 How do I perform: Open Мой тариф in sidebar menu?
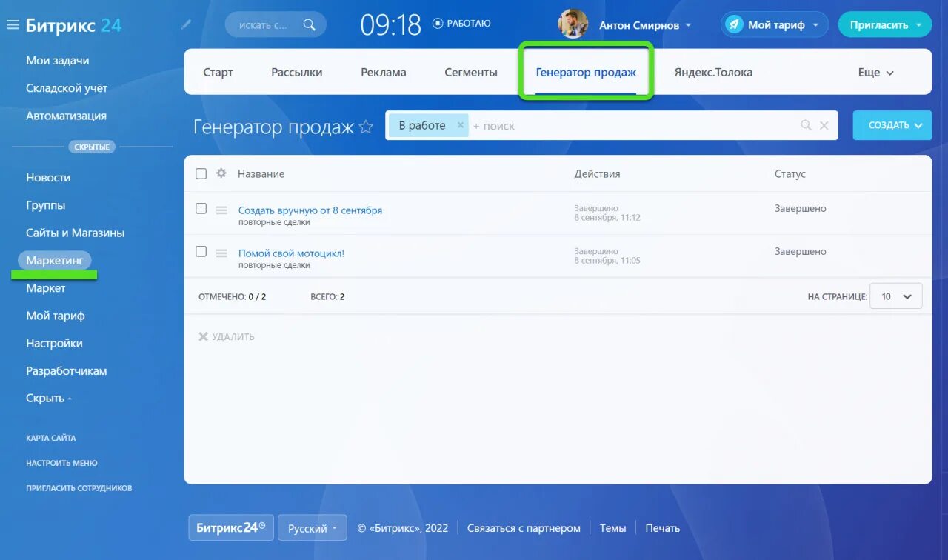pyautogui.click(x=56, y=316)
